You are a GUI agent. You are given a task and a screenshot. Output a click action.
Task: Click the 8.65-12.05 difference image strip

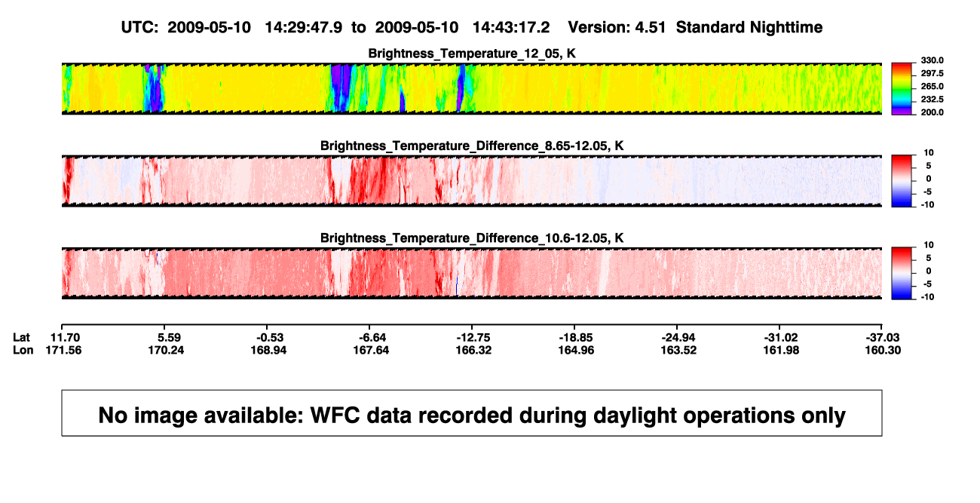[x=472, y=181]
